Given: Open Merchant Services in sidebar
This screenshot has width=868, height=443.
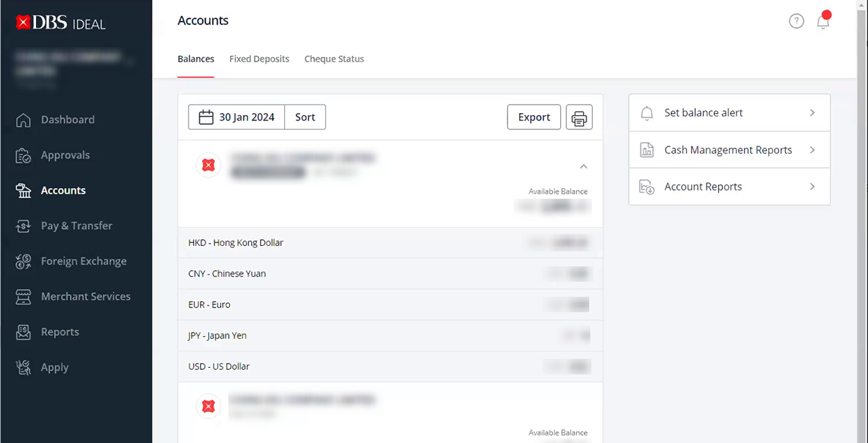Looking at the screenshot, I should pyautogui.click(x=85, y=297).
